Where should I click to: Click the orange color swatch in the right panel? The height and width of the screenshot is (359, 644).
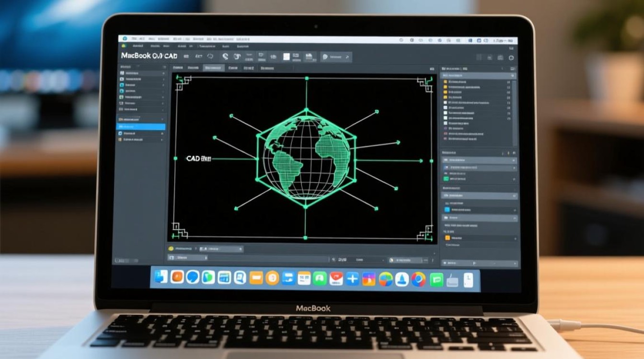click(448, 237)
